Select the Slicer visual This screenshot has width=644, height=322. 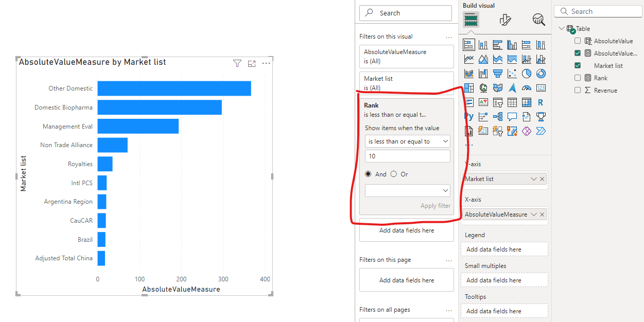(497, 102)
